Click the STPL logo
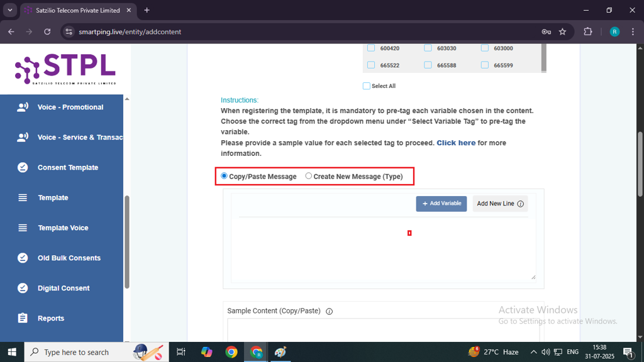The image size is (644, 362). click(x=65, y=69)
